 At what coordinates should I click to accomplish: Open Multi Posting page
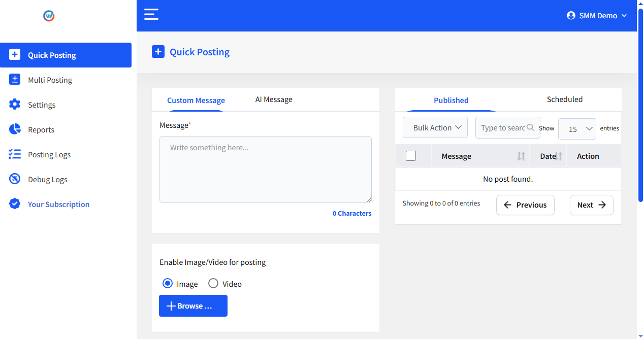[66, 80]
